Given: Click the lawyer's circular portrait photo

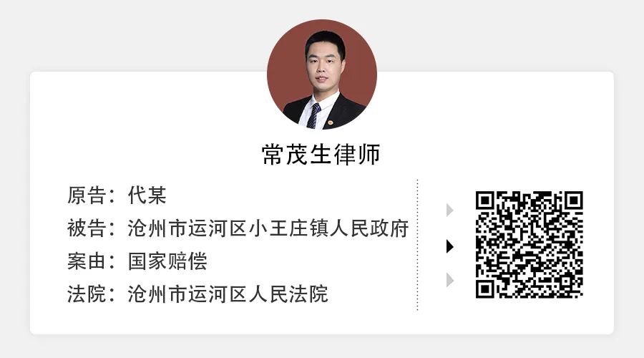Looking at the screenshot, I should pos(321,74).
